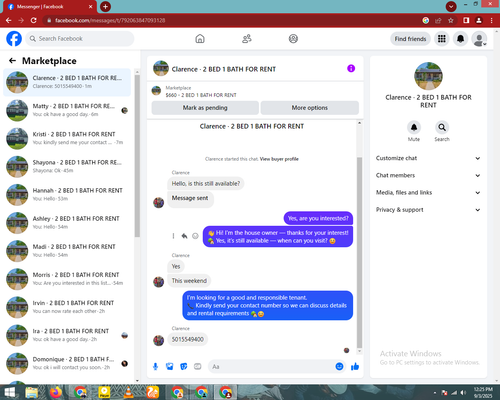Open the emoji picker in message box
The width and height of the screenshot is (500, 400).
pyautogui.click(x=339, y=367)
